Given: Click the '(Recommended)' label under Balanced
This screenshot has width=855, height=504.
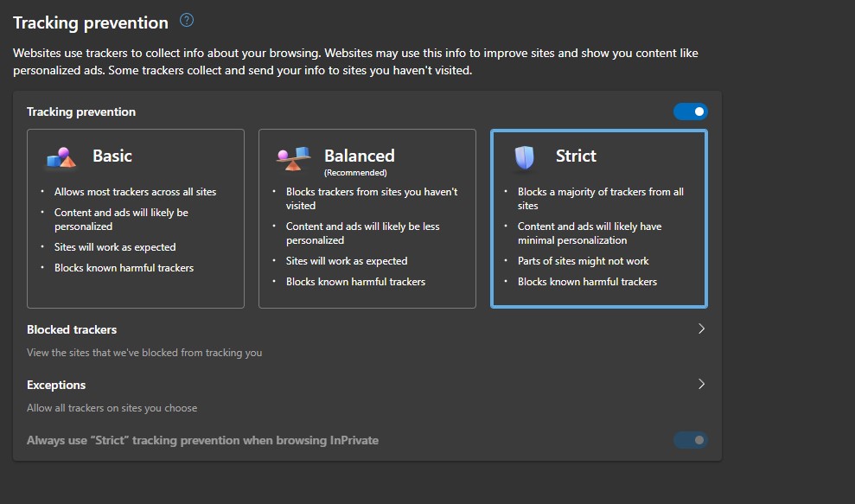Looking at the screenshot, I should pos(355,173).
